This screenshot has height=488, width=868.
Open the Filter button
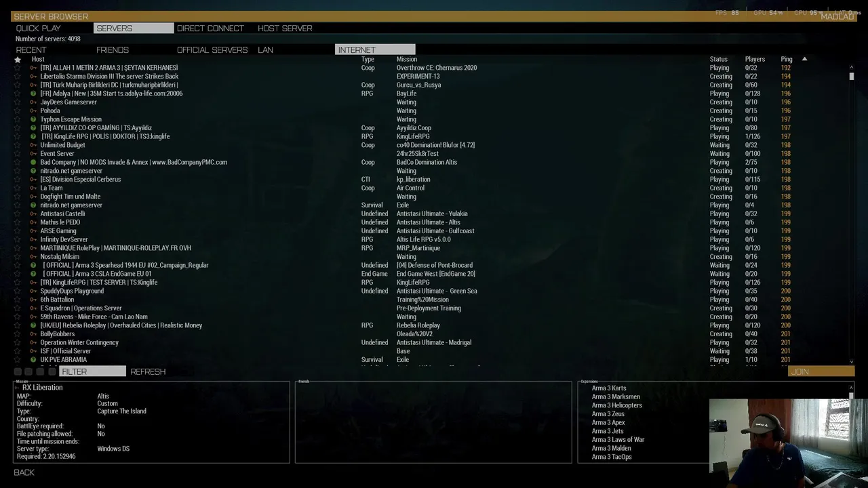point(92,371)
